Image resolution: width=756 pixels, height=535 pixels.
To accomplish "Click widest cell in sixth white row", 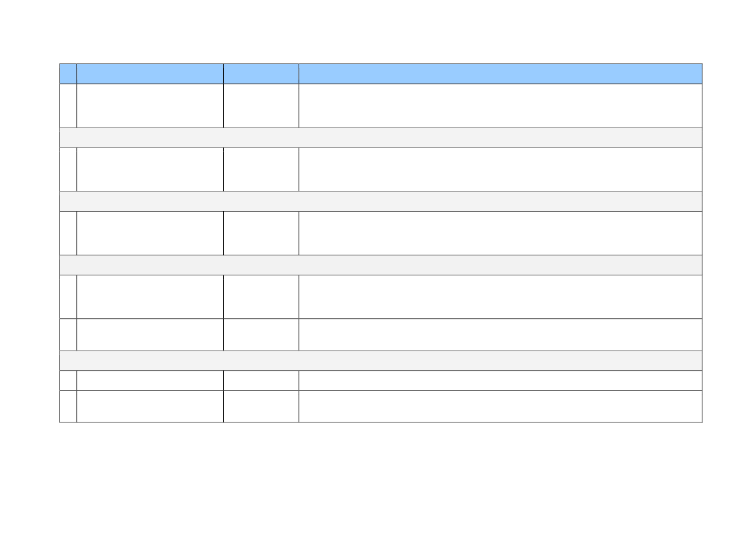I will [x=500, y=380].
